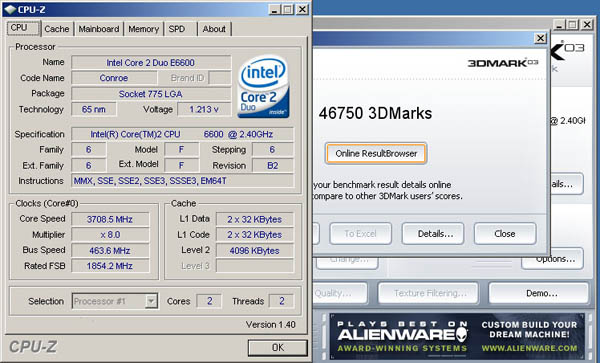Viewport: 600px width, 363px height.
Task: Click the Alienware advertisement banner
Action: click(457, 337)
